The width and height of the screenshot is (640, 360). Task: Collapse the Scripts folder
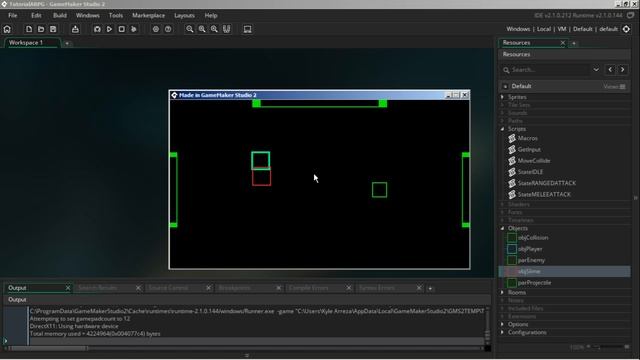[502, 129]
